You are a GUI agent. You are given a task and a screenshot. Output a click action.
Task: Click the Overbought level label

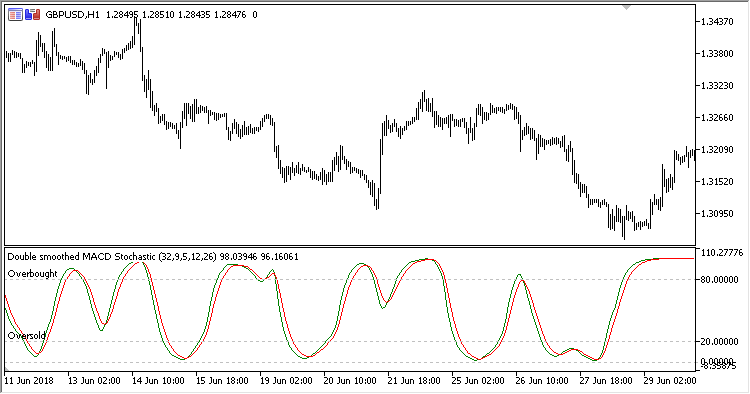coord(33,274)
